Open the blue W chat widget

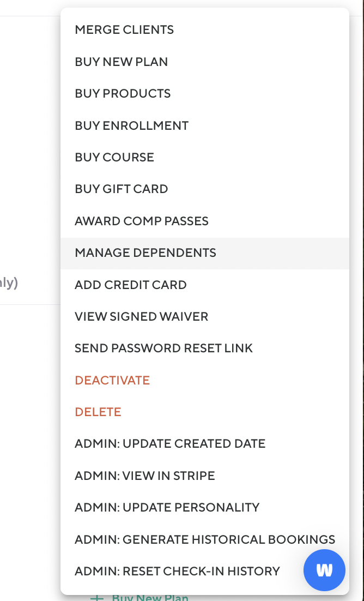pos(324,570)
